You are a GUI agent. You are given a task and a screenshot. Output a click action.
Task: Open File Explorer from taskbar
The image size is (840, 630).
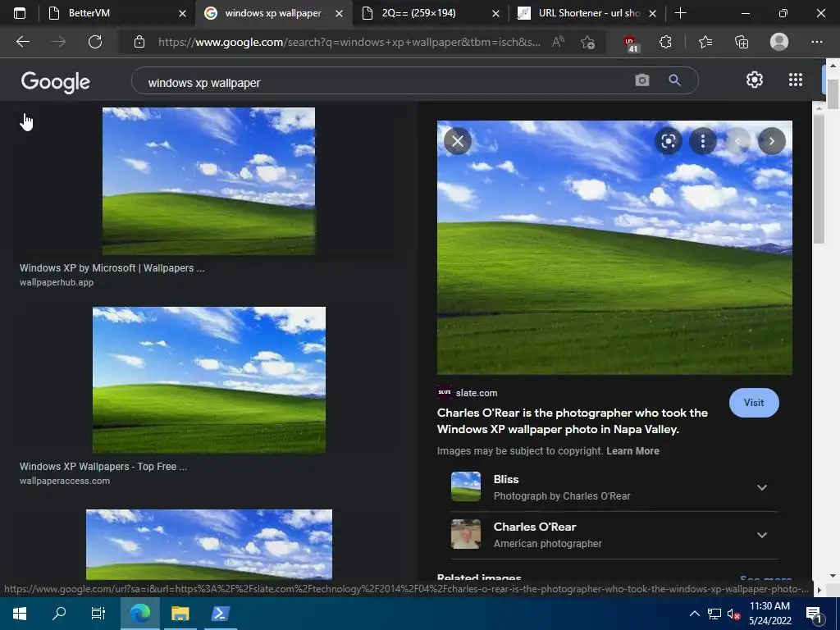pyautogui.click(x=180, y=614)
